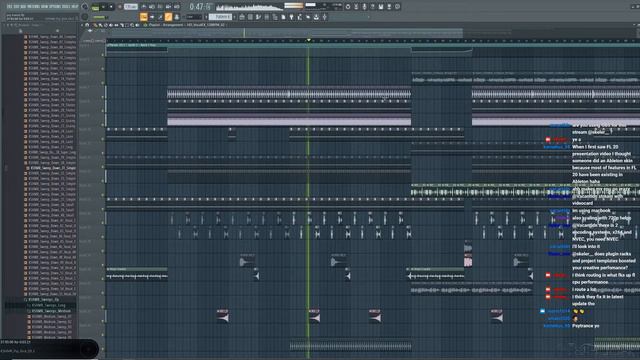Open the FILE menu

click(x=10, y=7)
